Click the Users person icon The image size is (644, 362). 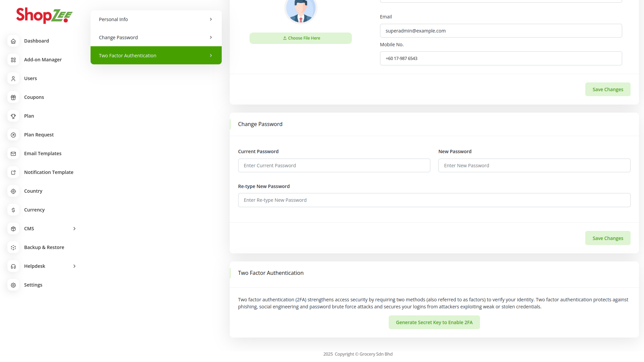click(13, 78)
